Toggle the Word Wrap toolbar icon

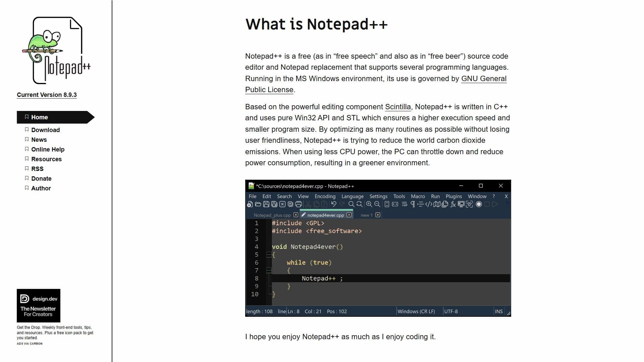405,204
